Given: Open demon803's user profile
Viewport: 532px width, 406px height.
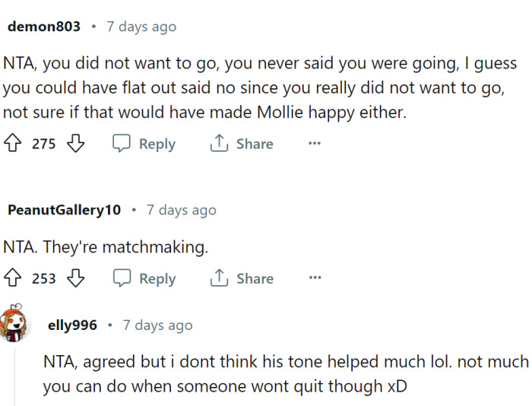Looking at the screenshot, I should click(x=43, y=27).
